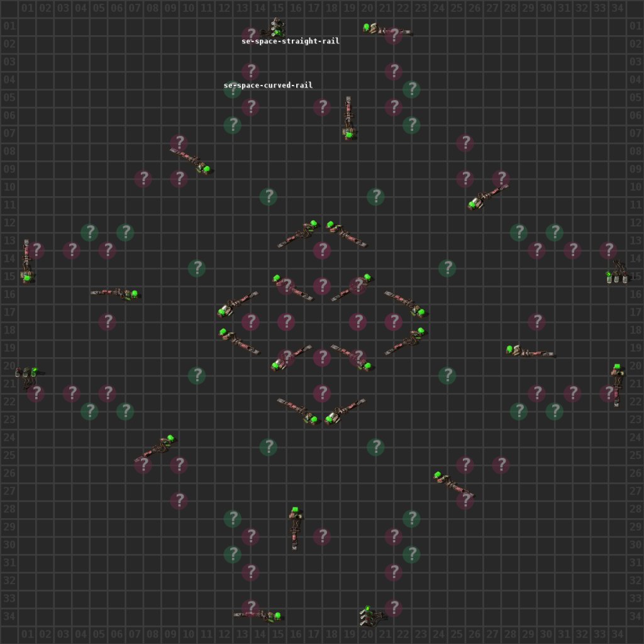Screen dimensions: 644x644
Task: Click green question mark at columns 10-11, rows 14-15
Action: (x=197, y=268)
